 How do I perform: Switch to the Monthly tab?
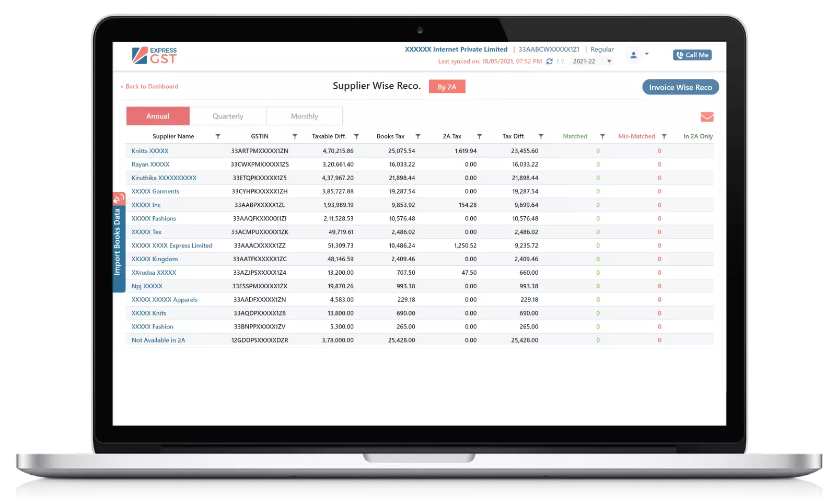(x=304, y=116)
